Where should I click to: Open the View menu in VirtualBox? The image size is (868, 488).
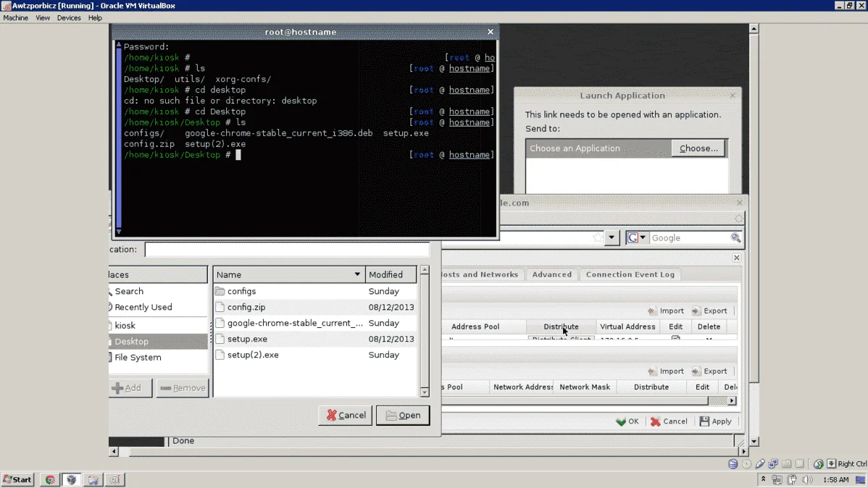[x=43, y=17]
